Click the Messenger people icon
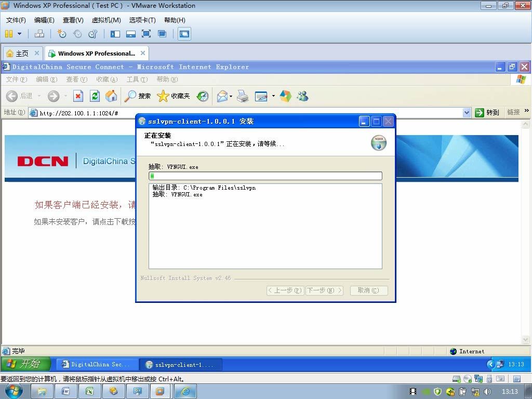 (302, 96)
